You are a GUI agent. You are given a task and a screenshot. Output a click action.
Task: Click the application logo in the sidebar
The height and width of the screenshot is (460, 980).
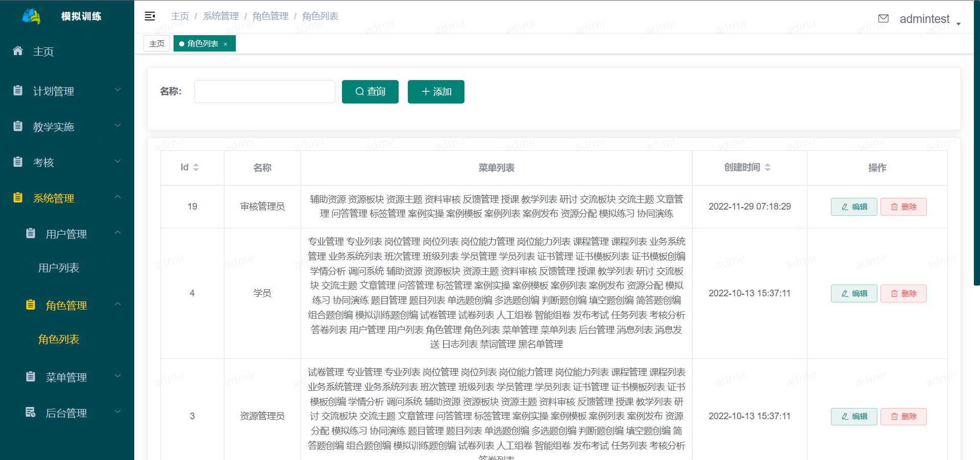coord(32,16)
